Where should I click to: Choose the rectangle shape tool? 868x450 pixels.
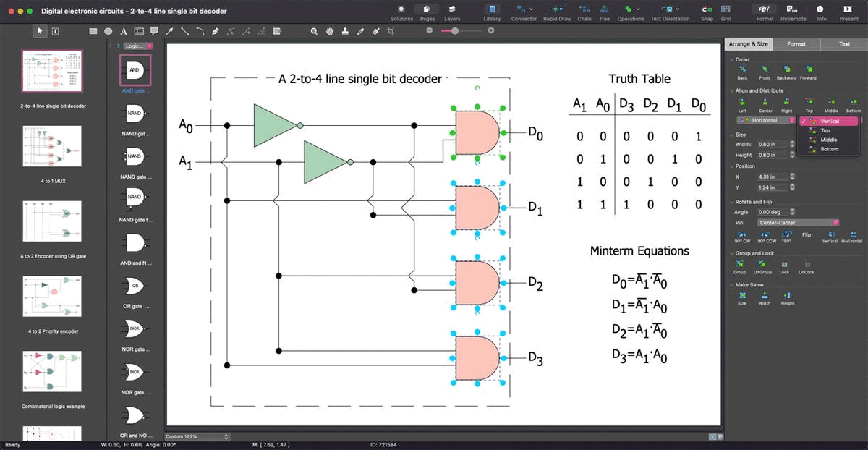(x=93, y=31)
